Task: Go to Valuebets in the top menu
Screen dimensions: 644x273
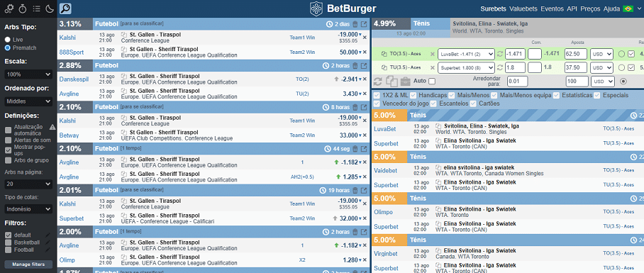Action: pos(523,9)
